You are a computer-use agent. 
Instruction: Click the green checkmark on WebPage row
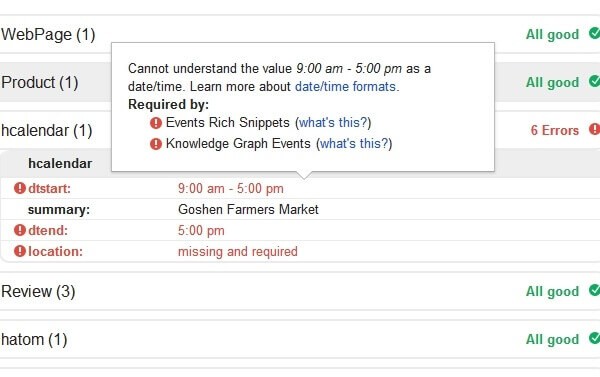click(594, 33)
